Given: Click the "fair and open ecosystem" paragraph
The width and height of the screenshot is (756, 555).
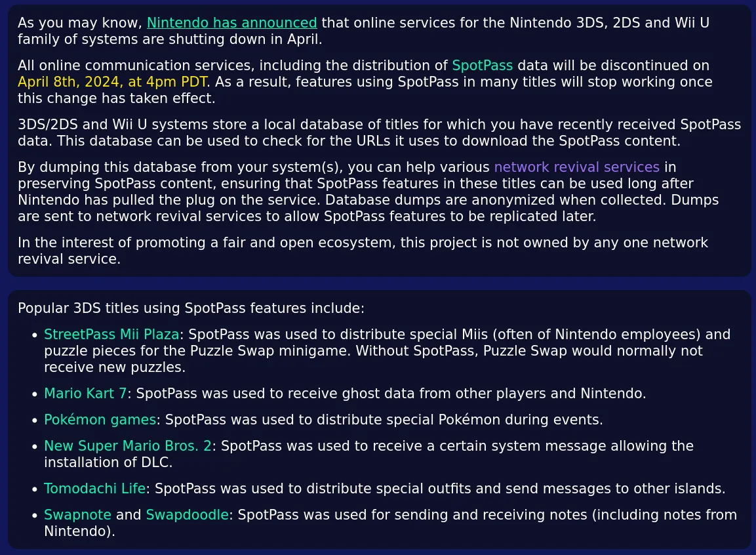Looking at the screenshot, I should [363, 251].
